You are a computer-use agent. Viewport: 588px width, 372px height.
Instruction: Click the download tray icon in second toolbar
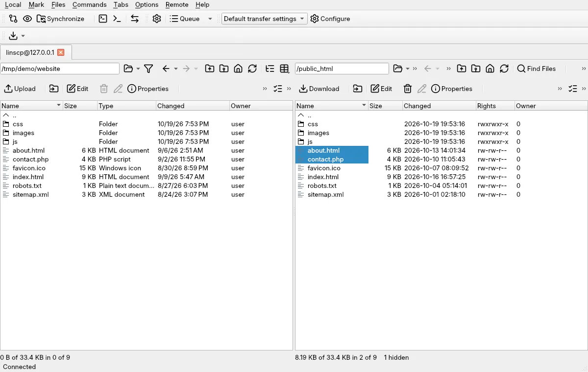click(x=13, y=36)
